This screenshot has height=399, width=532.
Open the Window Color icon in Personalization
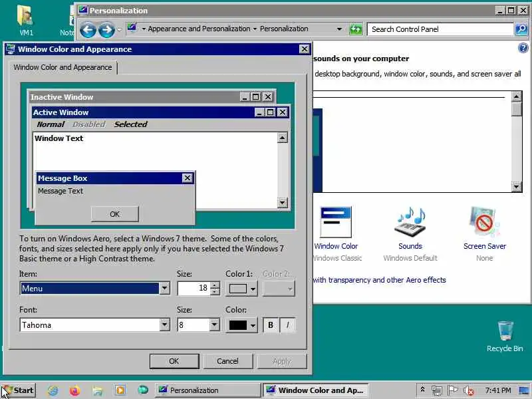click(x=336, y=222)
